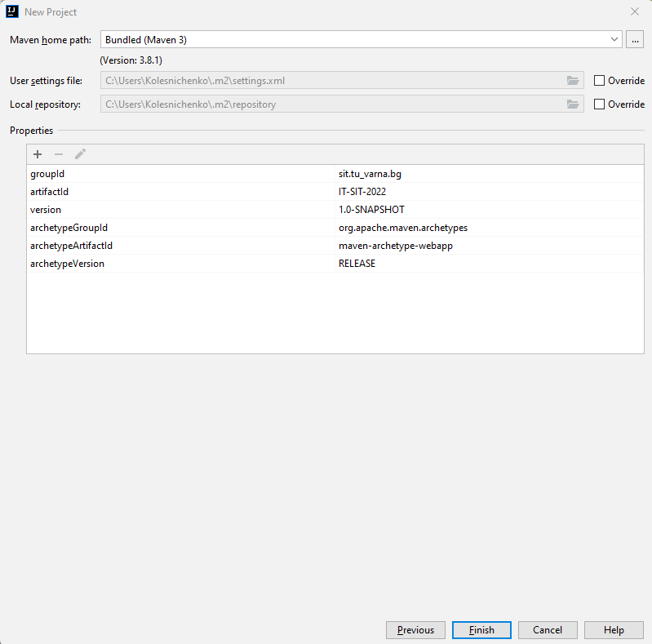The width and height of the screenshot is (652, 644).
Task: Click the Version: 3.8.1 label
Action: pos(131,60)
